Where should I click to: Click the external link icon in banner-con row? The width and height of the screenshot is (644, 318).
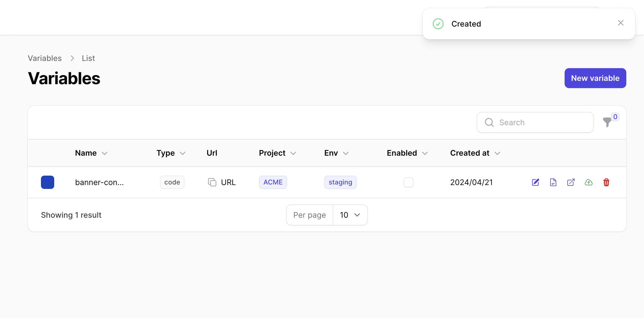pyautogui.click(x=571, y=182)
